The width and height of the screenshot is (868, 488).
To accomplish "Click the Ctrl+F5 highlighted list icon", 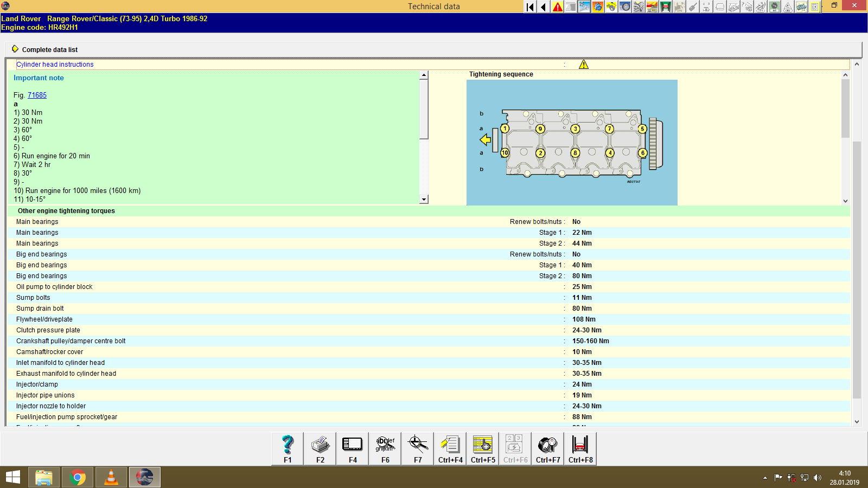I will pyautogui.click(x=482, y=448).
